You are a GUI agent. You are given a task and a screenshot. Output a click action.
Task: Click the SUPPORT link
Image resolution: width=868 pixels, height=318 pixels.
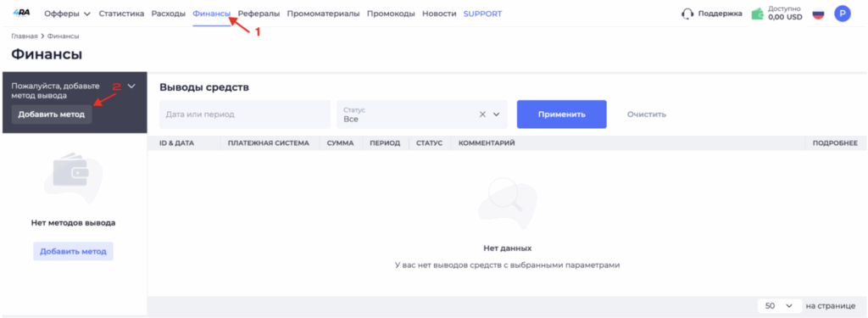click(482, 14)
